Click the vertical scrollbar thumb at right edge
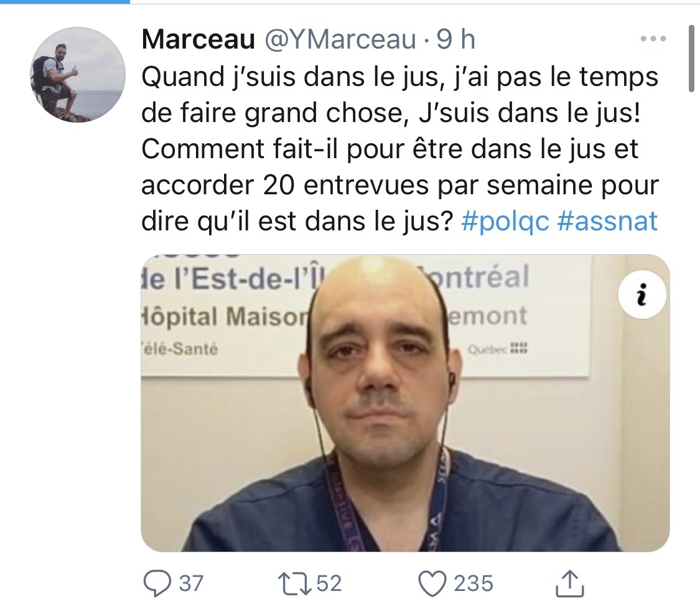 pyautogui.click(x=691, y=58)
